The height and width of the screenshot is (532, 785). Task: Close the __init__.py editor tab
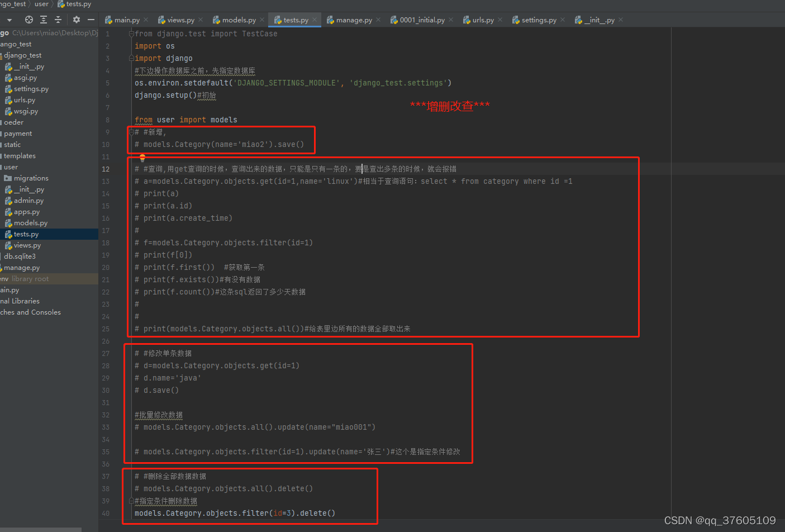click(621, 20)
